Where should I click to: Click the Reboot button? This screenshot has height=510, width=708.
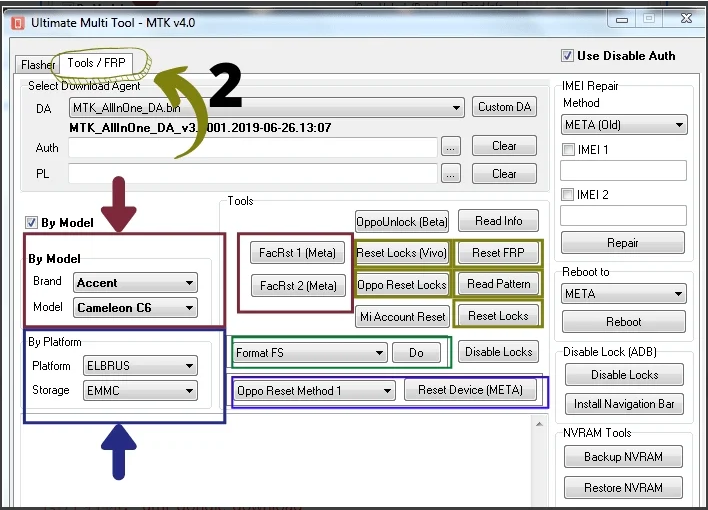[624, 322]
